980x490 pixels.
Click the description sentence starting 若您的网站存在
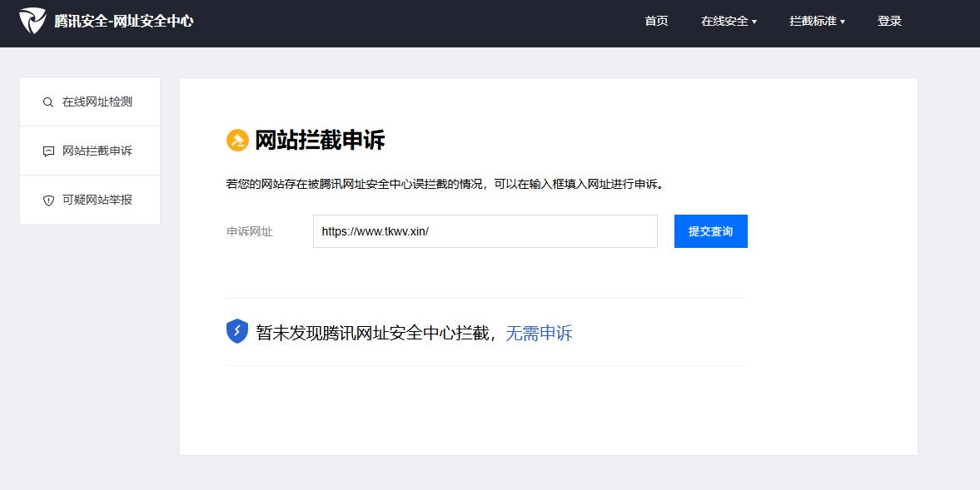445,184
